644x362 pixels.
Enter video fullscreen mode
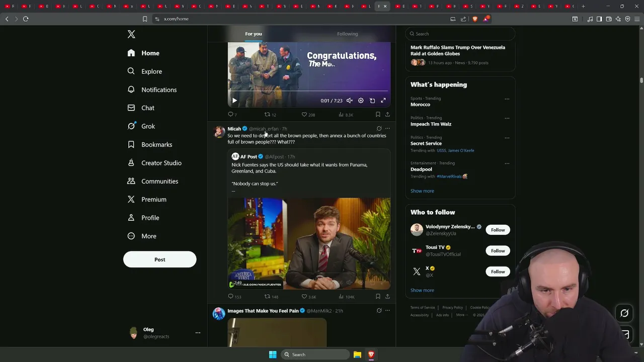pyautogui.click(x=383, y=101)
